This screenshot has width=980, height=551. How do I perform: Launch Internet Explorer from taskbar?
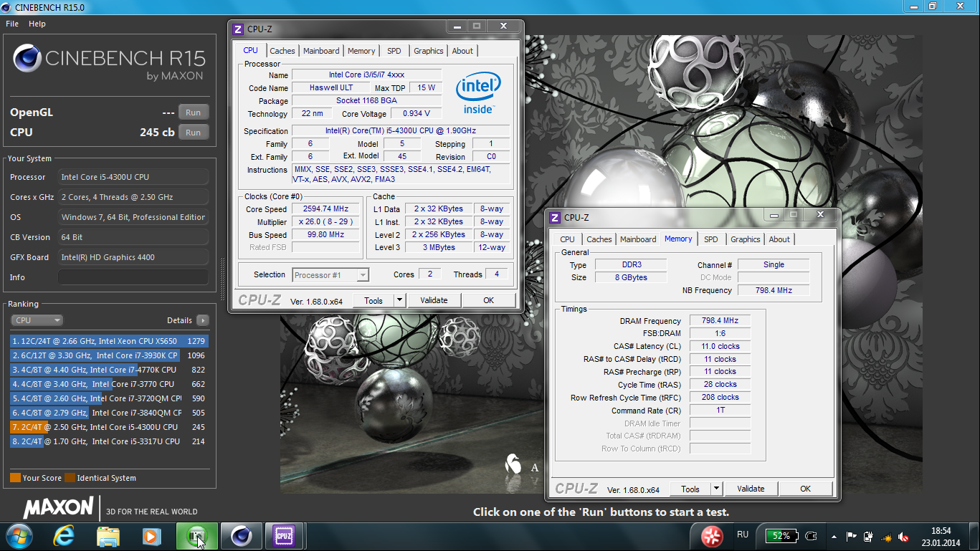pos(64,536)
